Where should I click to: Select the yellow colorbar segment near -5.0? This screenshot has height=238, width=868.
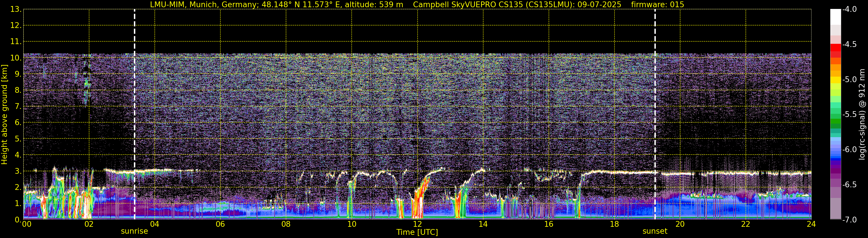tap(835, 80)
